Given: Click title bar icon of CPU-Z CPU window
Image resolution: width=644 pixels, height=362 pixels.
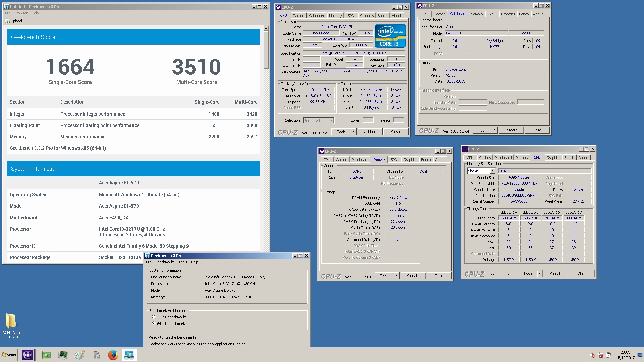Looking at the screenshot, I should [x=278, y=7].
